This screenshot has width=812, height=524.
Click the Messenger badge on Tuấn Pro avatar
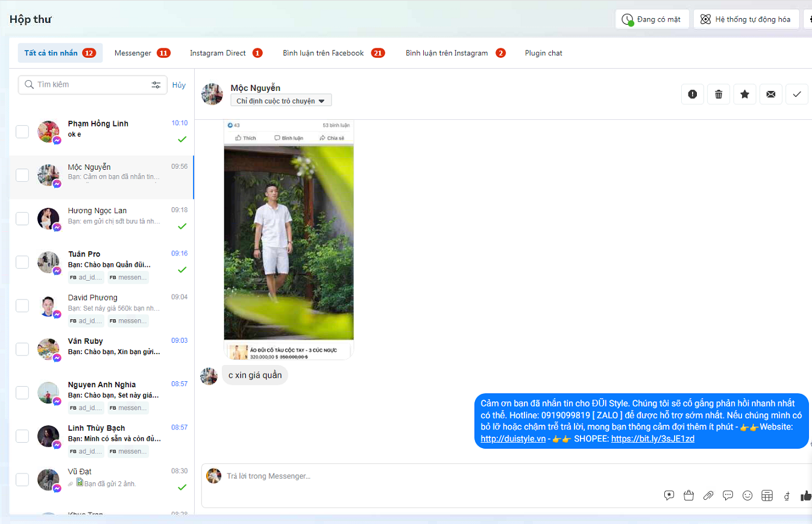pos(57,271)
